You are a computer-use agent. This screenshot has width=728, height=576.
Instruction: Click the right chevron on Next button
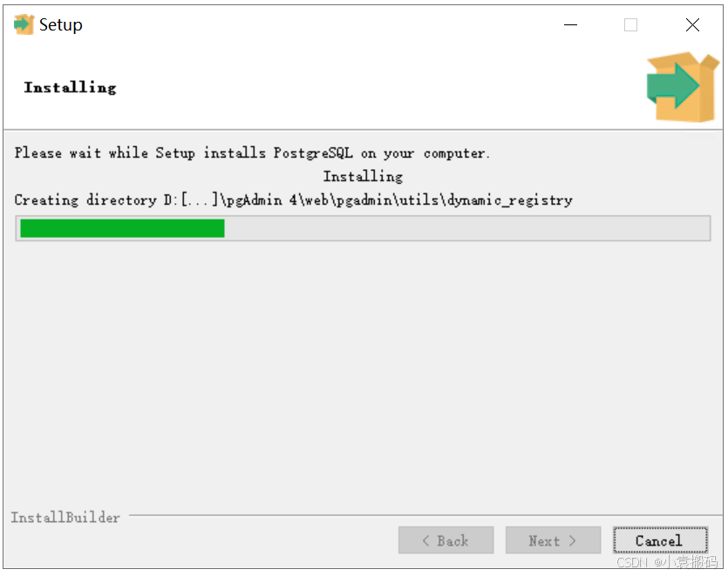pyautogui.click(x=572, y=540)
